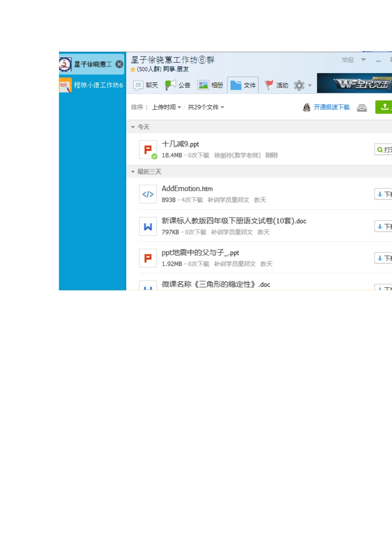Click 开通极速下载 link
Image resolution: width=392 pixels, height=555 pixels.
[332, 107]
